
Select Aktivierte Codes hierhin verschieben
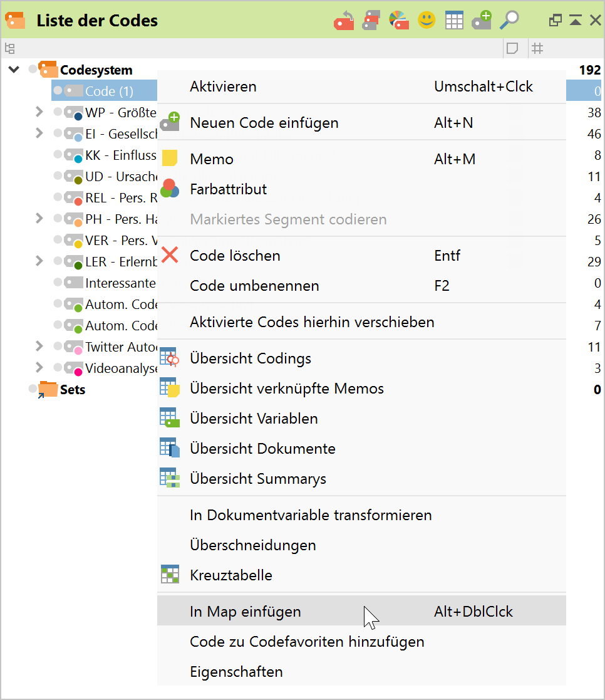361,322
